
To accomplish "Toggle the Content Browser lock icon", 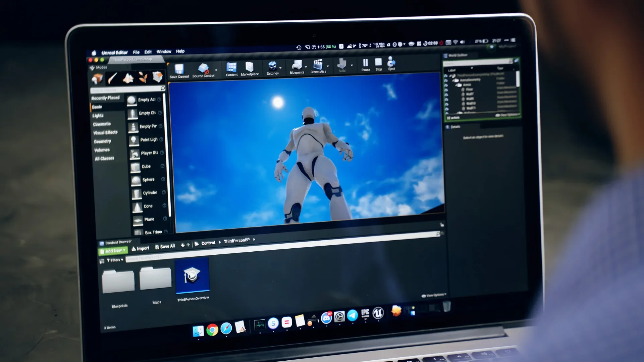I will tap(442, 225).
